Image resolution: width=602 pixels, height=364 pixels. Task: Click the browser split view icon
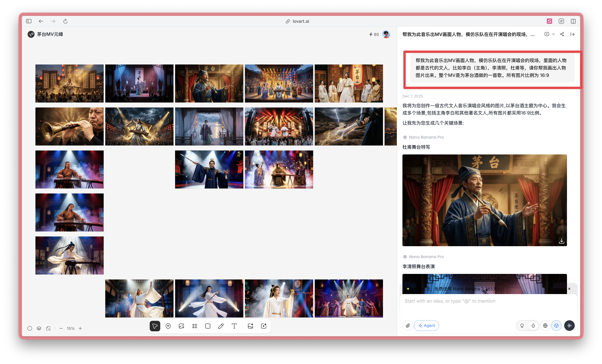pyautogui.click(x=573, y=21)
